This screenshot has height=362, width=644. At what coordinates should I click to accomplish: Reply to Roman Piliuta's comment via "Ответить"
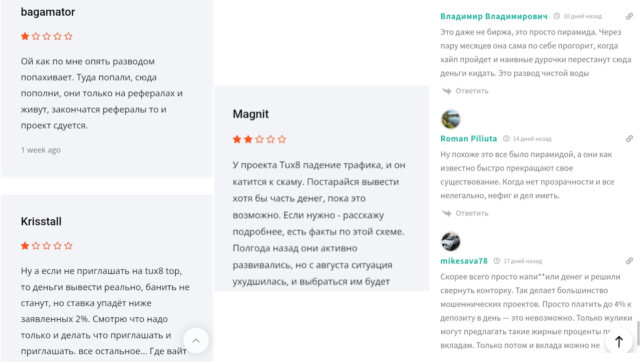click(x=472, y=213)
